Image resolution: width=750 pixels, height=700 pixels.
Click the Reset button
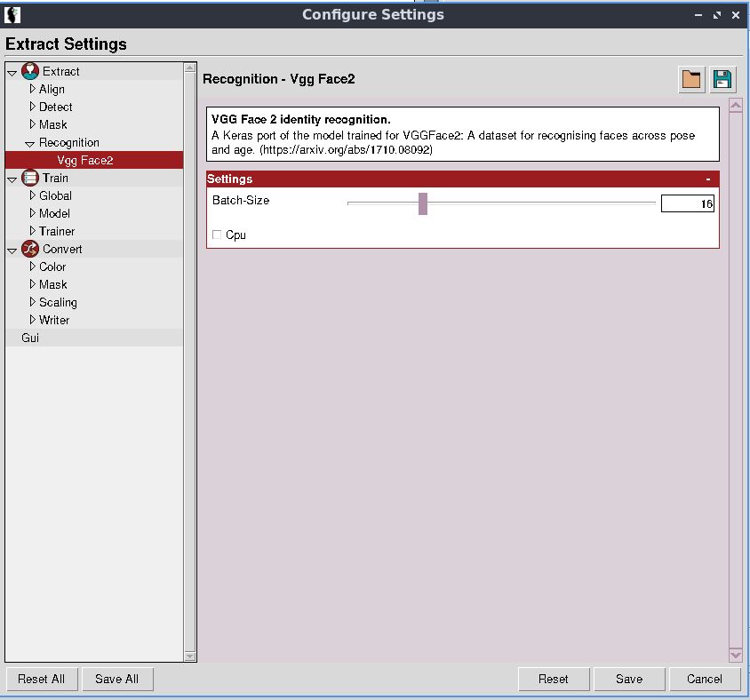(x=554, y=679)
